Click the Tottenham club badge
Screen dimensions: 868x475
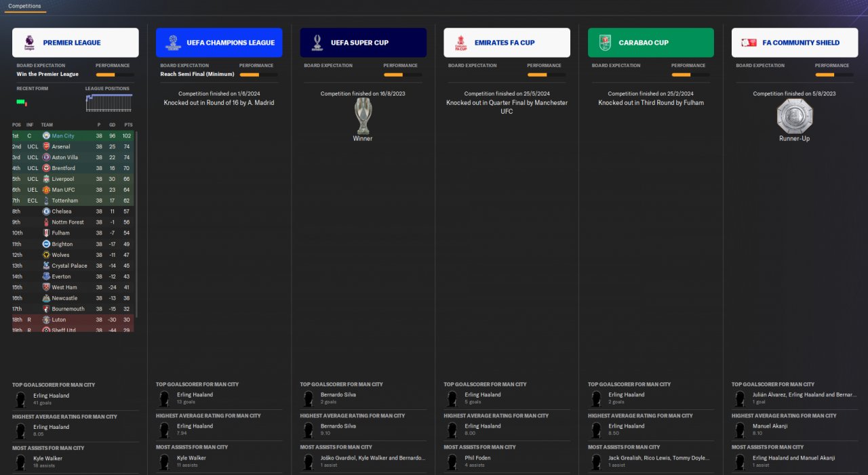coord(46,201)
